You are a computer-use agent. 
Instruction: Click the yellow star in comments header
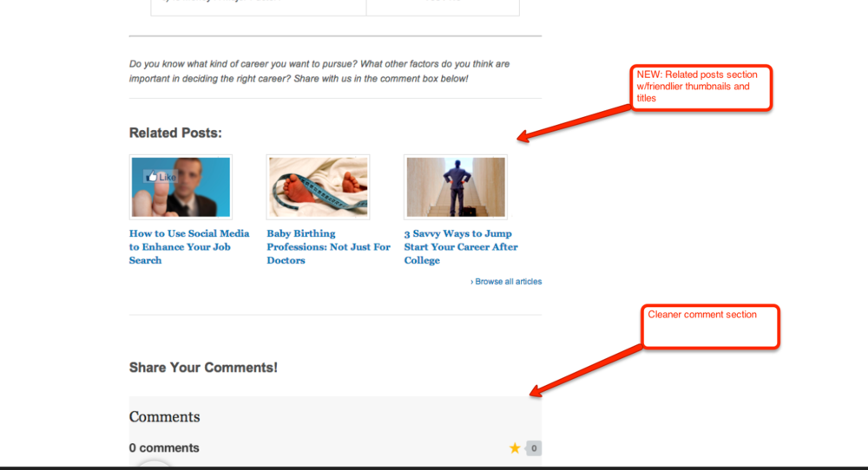(x=515, y=448)
